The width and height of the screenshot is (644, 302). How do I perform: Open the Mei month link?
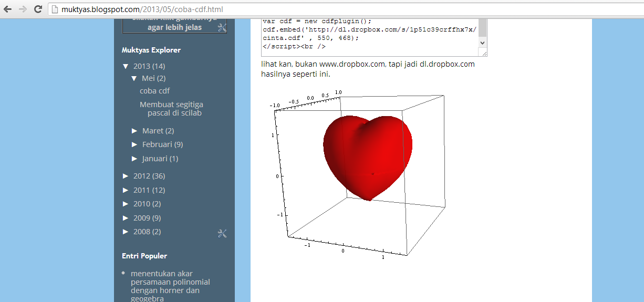coord(148,78)
